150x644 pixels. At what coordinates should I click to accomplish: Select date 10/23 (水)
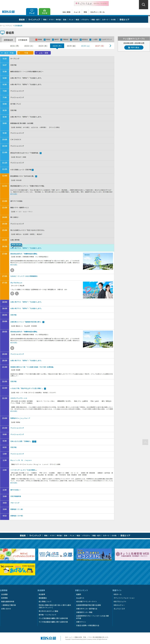(43, 46)
